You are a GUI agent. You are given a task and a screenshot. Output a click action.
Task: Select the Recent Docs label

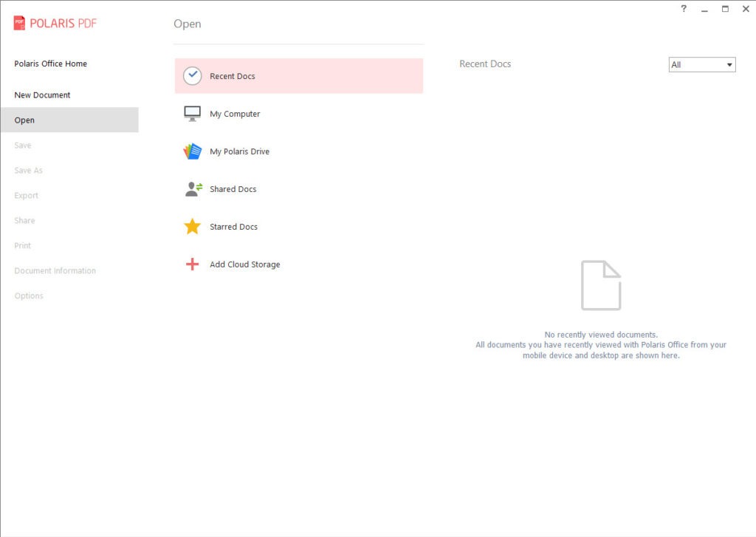pos(233,76)
